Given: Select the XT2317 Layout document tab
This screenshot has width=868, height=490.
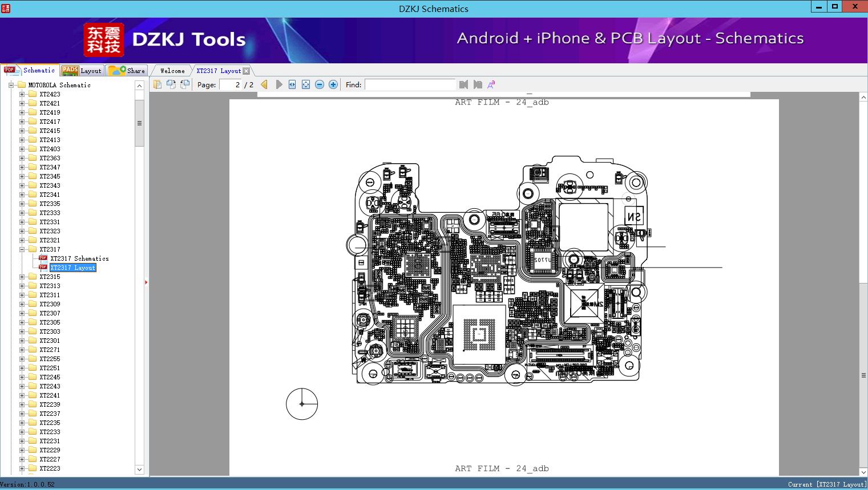Looking at the screenshot, I should tap(219, 71).
